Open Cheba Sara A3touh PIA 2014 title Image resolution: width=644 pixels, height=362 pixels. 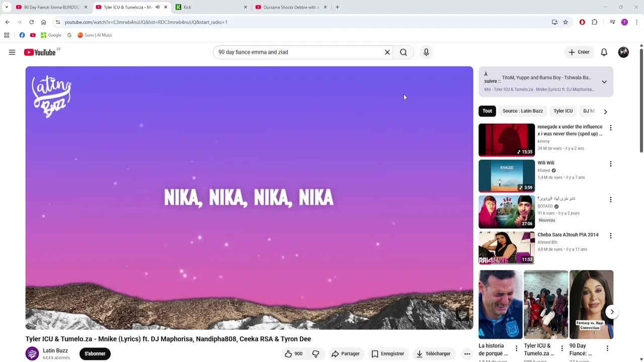pyautogui.click(x=568, y=235)
